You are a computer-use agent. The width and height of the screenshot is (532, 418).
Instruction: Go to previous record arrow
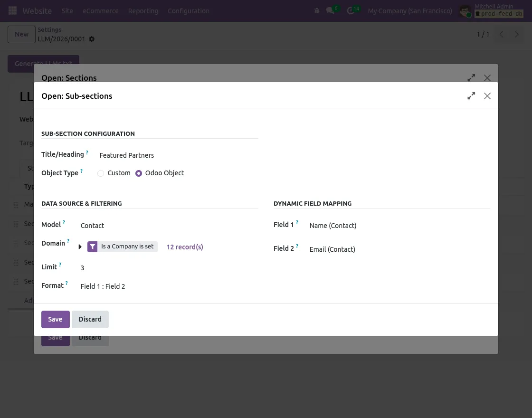click(502, 34)
